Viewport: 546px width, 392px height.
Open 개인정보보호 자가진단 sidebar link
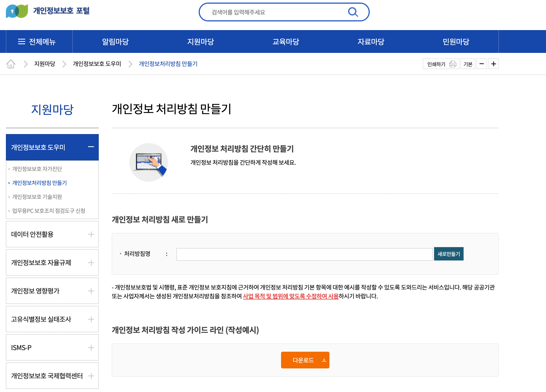(x=37, y=169)
